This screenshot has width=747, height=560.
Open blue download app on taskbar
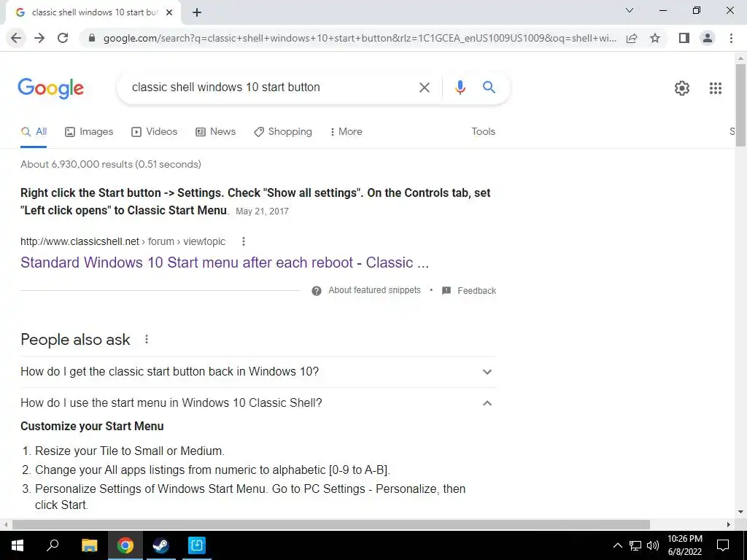[x=197, y=545]
